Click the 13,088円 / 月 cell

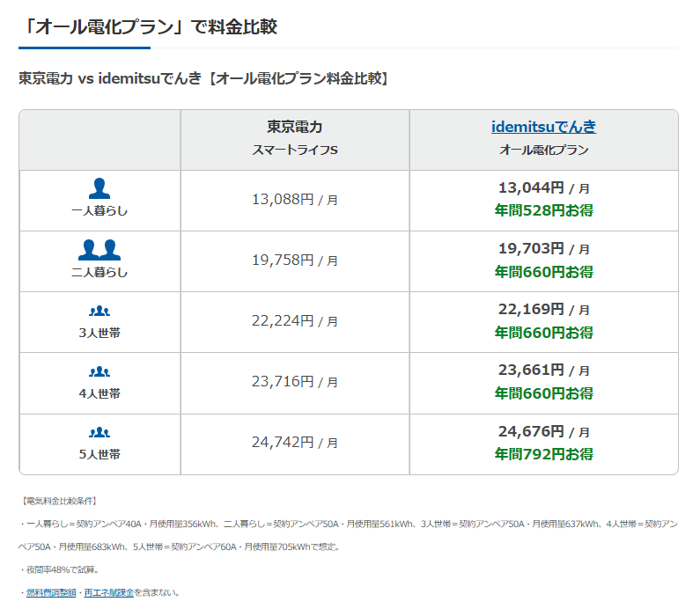(295, 200)
